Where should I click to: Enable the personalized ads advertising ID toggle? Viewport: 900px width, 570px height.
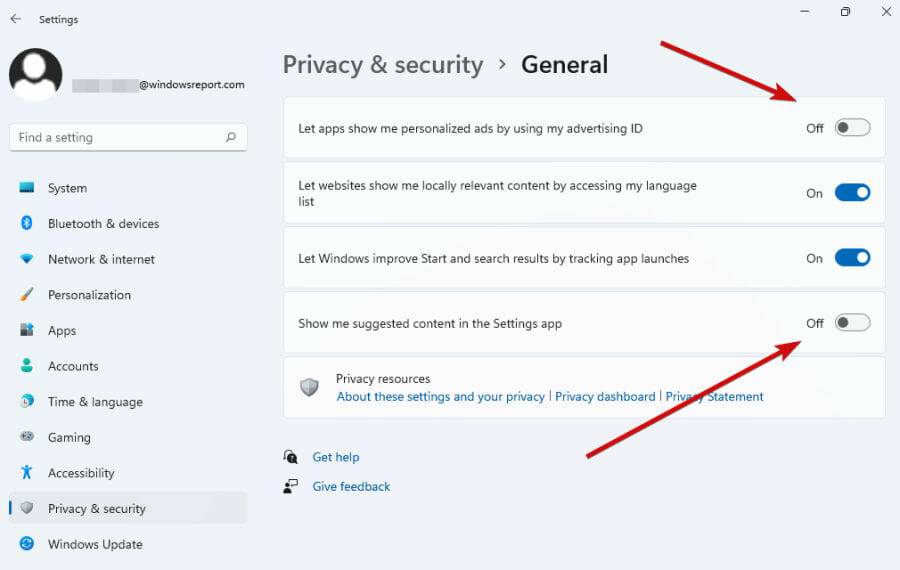[853, 128]
